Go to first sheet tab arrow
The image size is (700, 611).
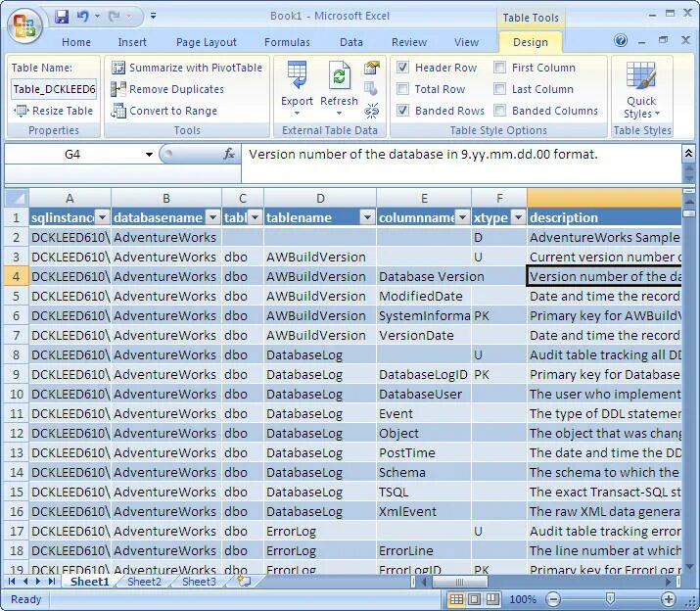click(x=12, y=582)
